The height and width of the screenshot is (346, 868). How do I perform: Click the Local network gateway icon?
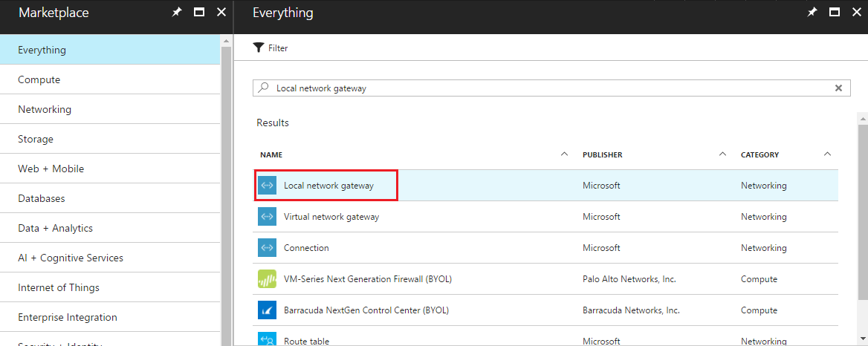tap(267, 186)
